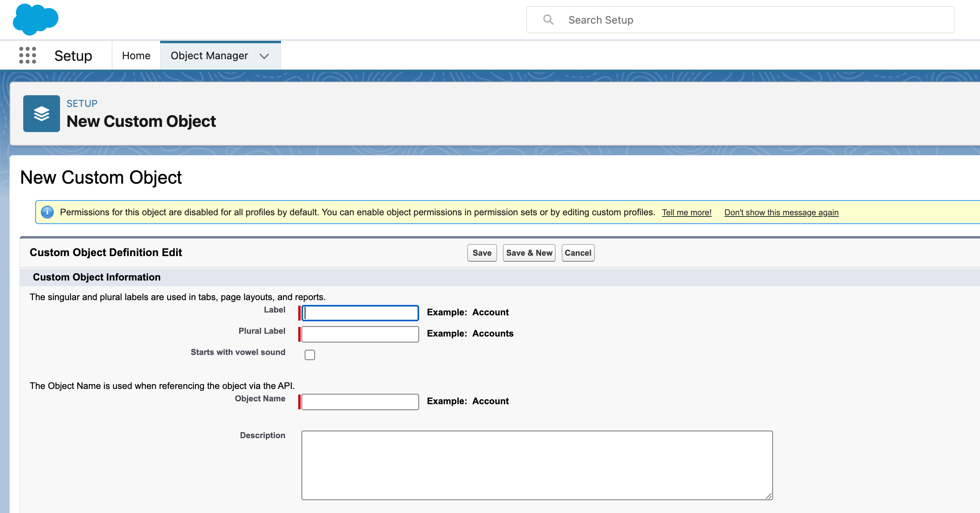Image resolution: width=980 pixels, height=513 pixels.
Task: Click the Home tab
Action: click(136, 55)
